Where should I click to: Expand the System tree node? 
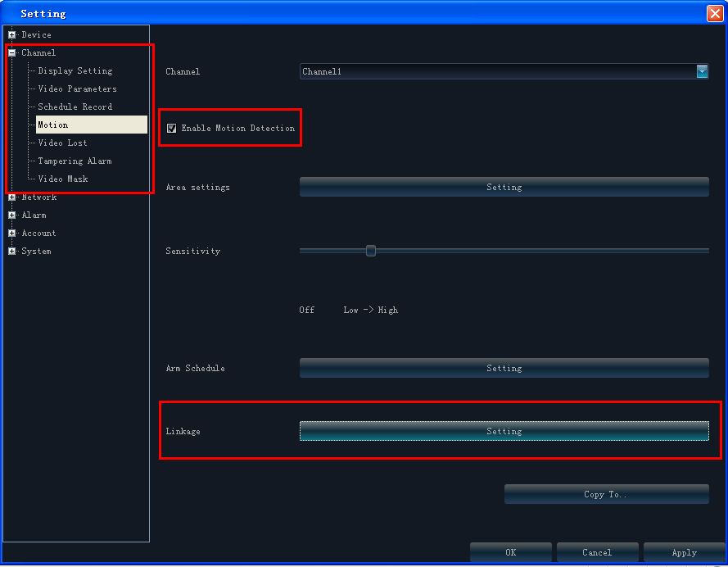point(12,252)
